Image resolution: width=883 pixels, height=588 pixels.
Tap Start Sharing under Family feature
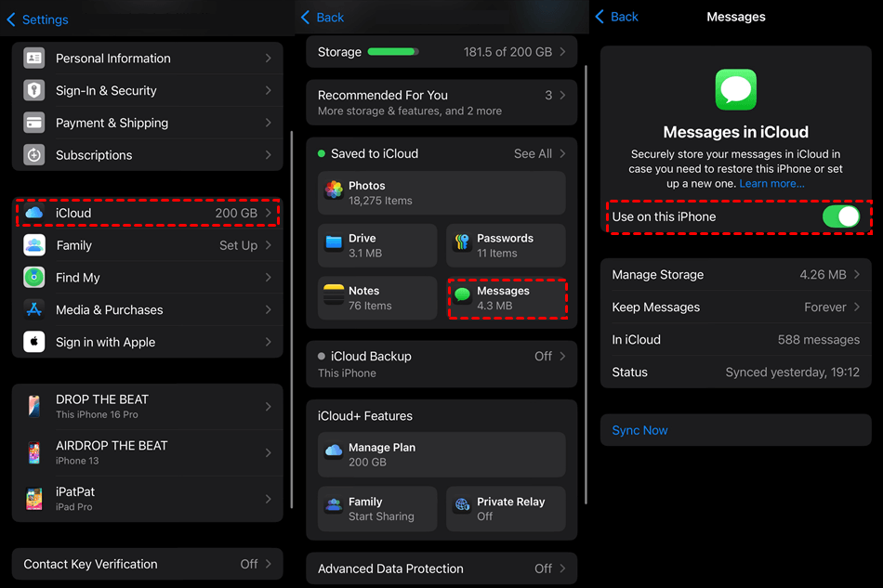(x=381, y=516)
